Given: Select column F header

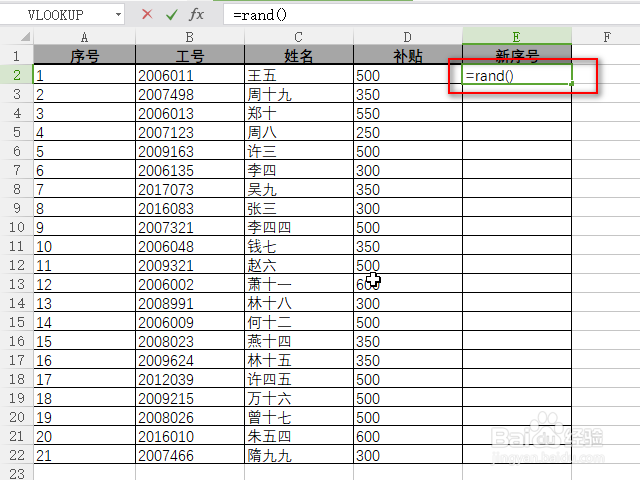Looking at the screenshot, I should point(607,37).
